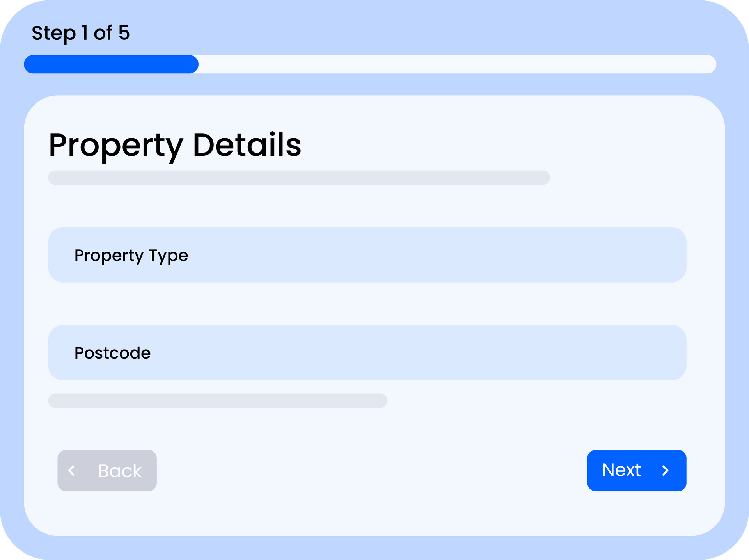Click the rounded end of the blue progress fill
The image size is (749, 560).
[193, 64]
